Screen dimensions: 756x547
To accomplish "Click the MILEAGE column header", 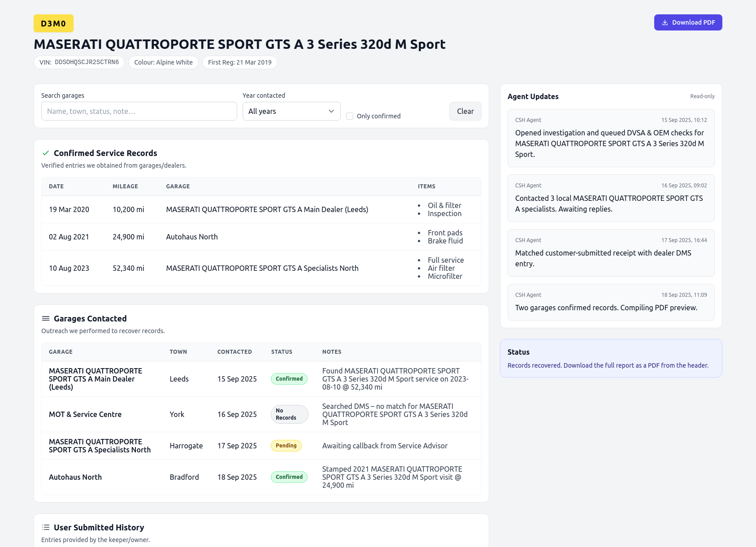I will tap(125, 187).
